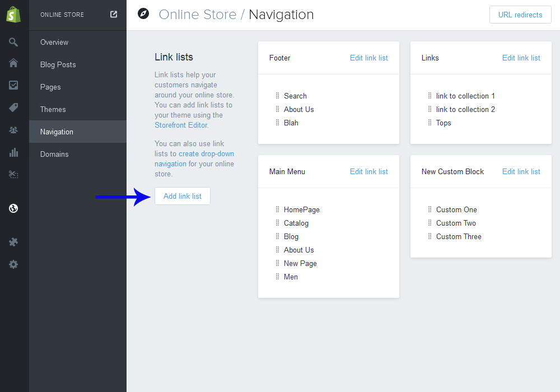
Task: Click the Add link list button
Action: (183, 196)
